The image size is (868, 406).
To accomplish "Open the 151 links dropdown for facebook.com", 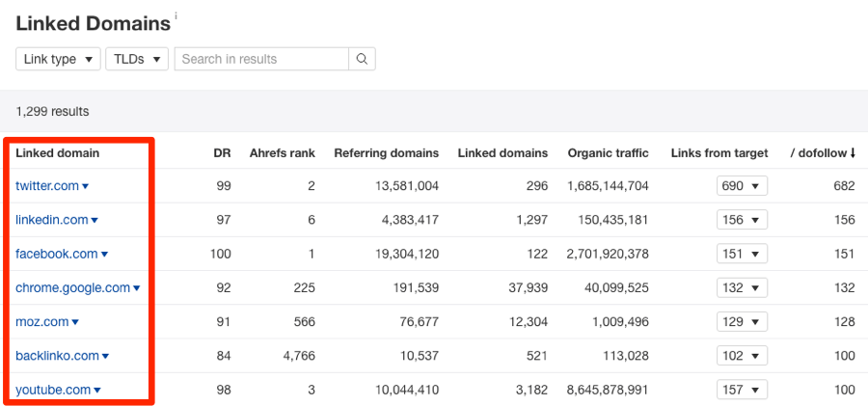I will coord(742,254).
